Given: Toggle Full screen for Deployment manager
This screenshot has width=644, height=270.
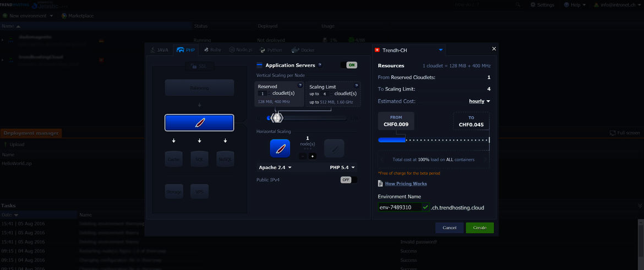Looking at the screenshot, I should tap(625, 133).
